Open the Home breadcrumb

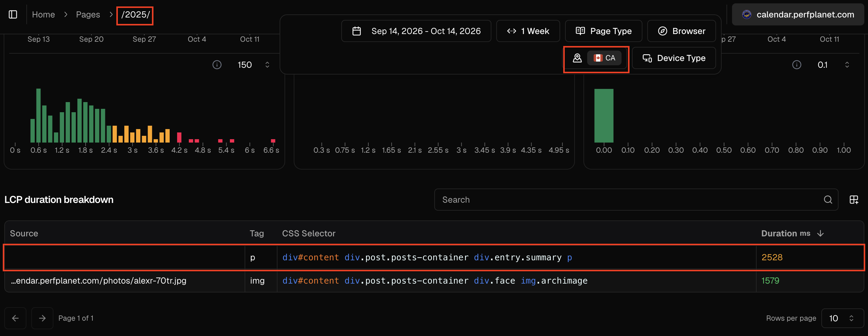[43, 14]
